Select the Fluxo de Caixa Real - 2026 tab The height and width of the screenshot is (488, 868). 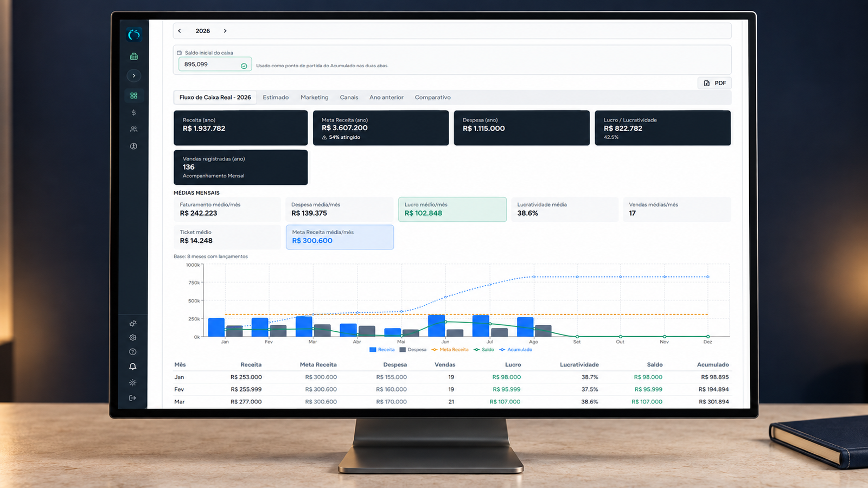click(x=215, y=98)
